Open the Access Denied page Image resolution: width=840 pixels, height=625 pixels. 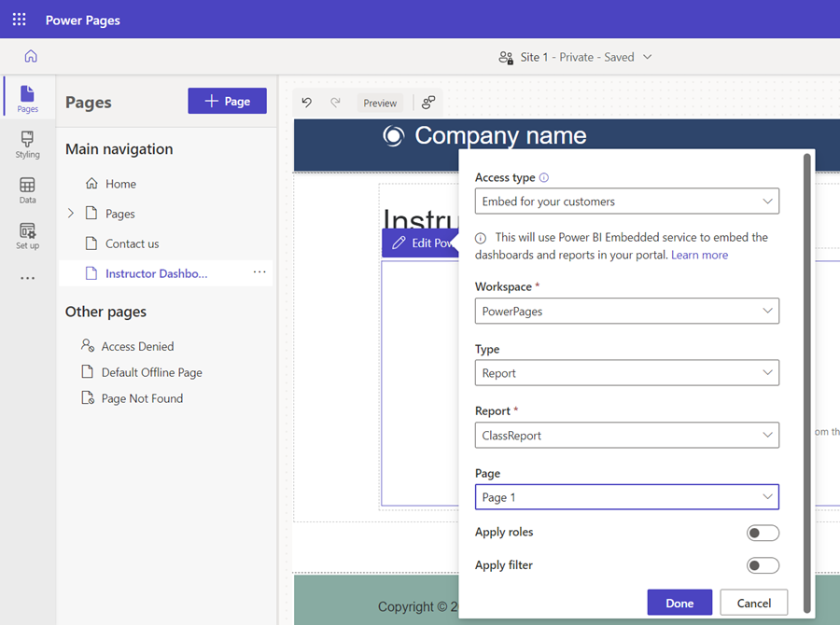(138, 346)
